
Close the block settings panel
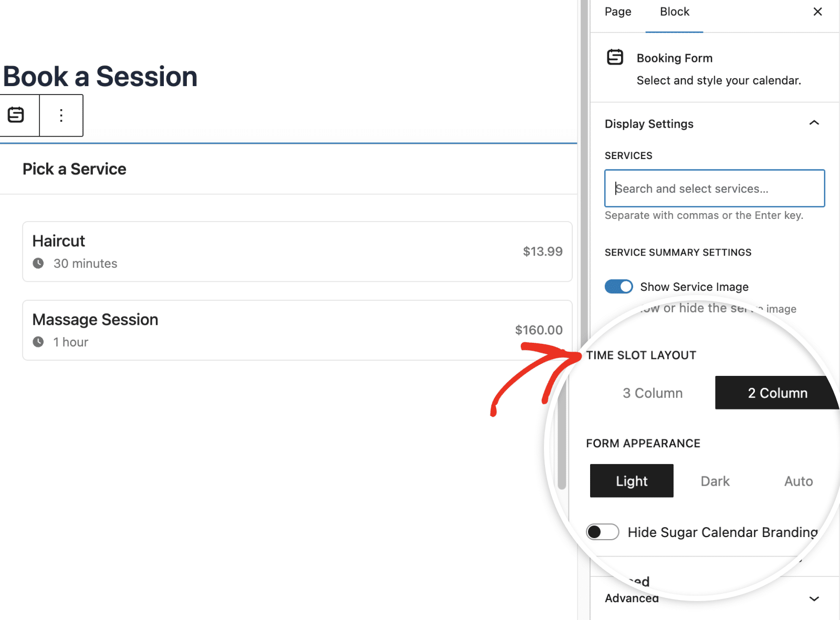817,11
